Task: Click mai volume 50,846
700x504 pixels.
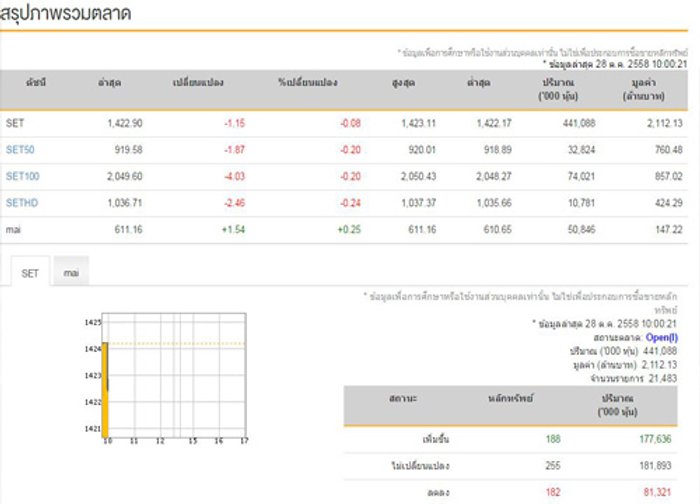Action: [x=581, y=229]
